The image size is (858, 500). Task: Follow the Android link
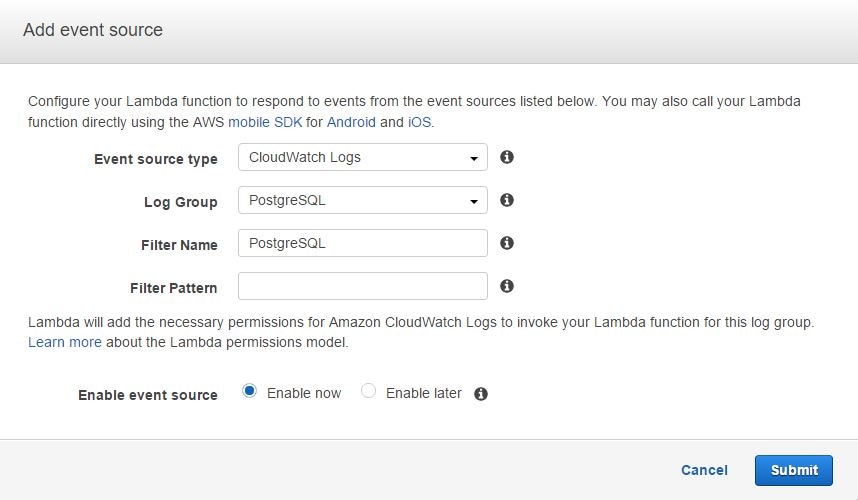[351, 122]
